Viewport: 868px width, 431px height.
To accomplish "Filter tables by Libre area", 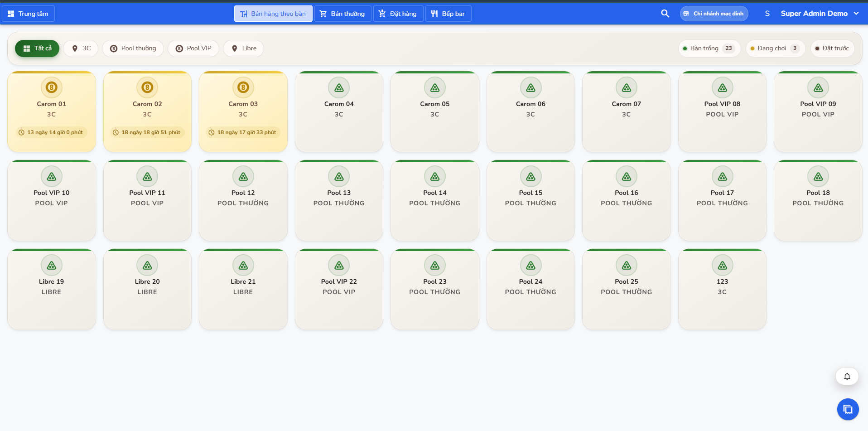I will (243, 48).
